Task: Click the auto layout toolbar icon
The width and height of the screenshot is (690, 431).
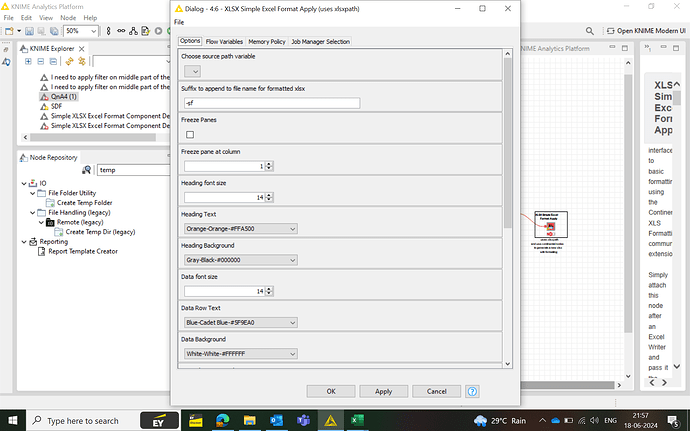Action: click(133, 31)
